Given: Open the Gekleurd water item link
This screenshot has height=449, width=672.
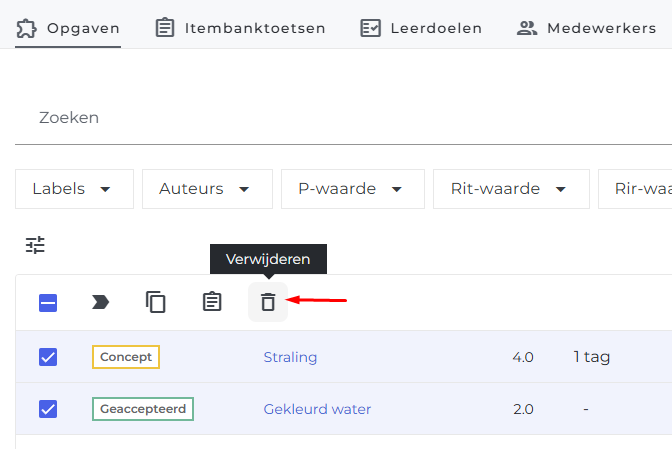Looking at the screenshot, I should pos(317,409).
